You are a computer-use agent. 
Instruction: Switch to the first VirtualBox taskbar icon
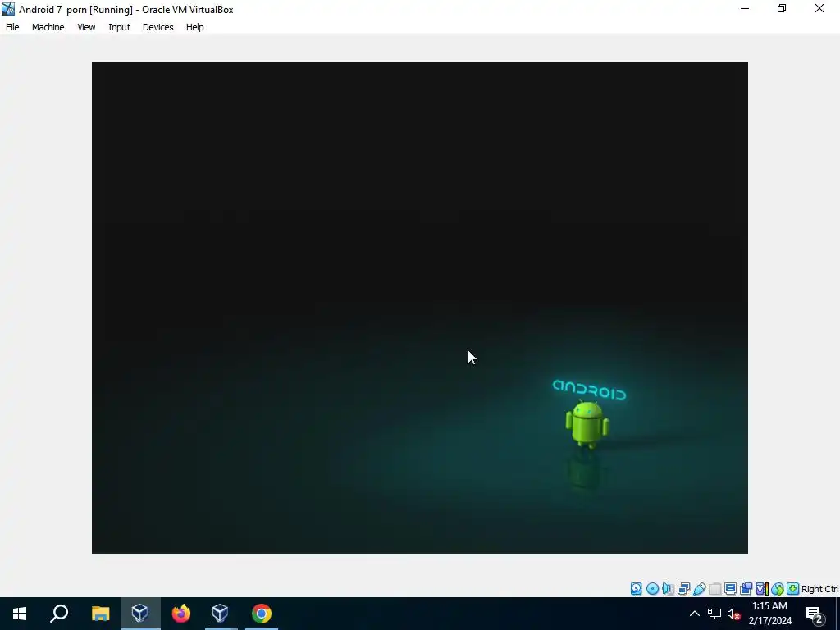click(140, 614)
